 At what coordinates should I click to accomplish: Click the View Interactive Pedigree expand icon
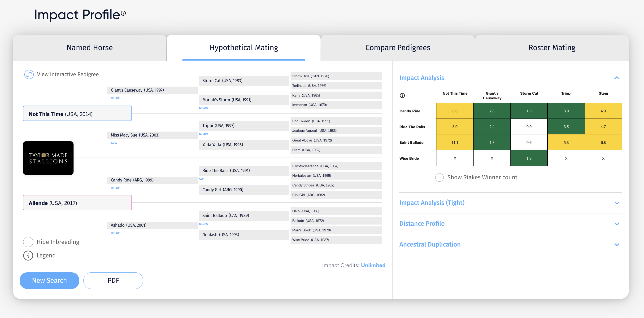pyautogui.click(x=29, y=74)
